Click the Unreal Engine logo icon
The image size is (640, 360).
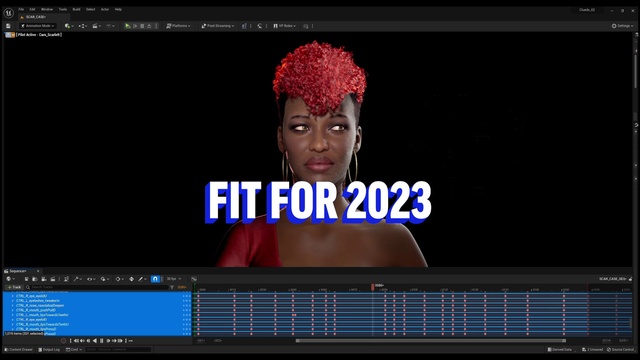click(x=9, y=13)
